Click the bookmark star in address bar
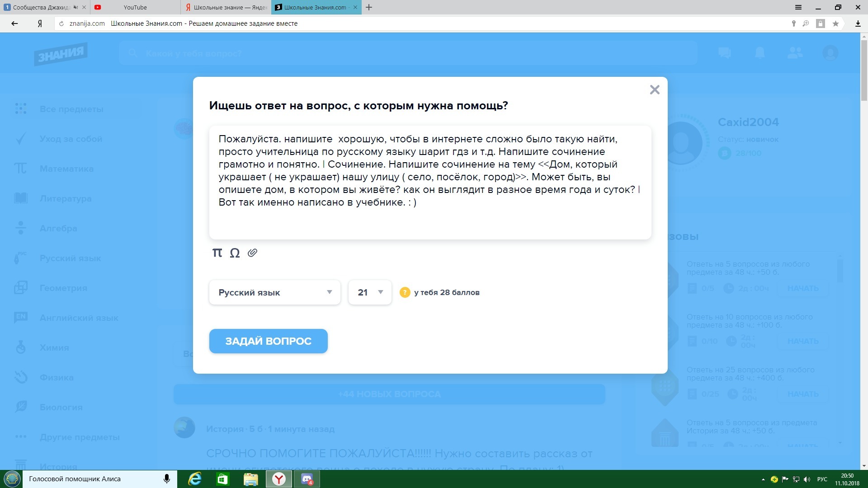868x488 pixels. coord(835,23)
